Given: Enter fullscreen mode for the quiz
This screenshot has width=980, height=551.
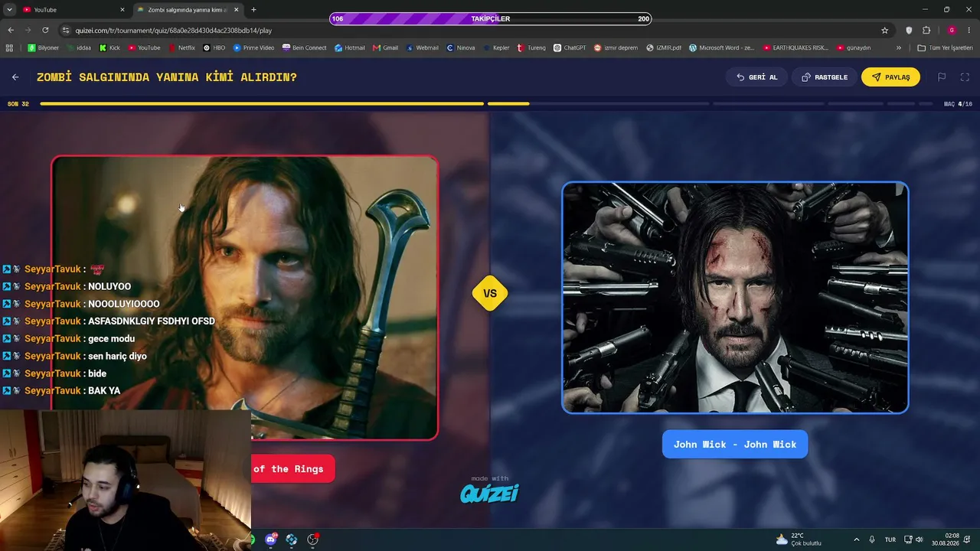Looking at the screenshot, I should coord(965,77).
